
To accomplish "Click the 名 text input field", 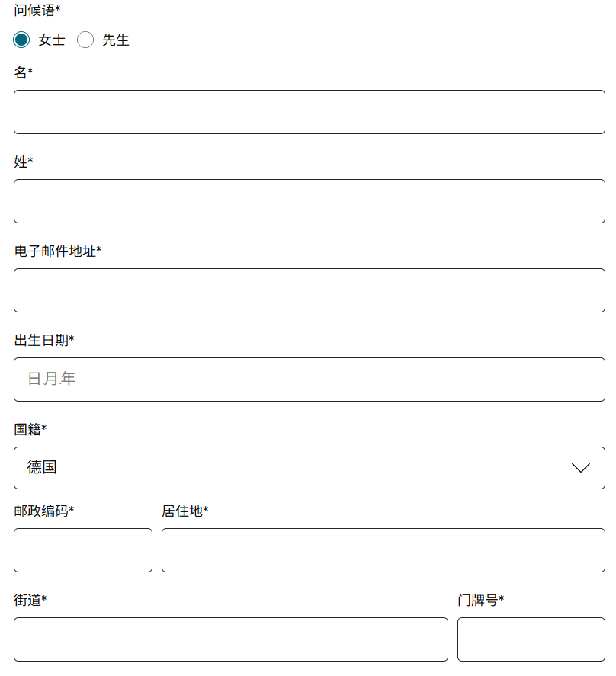I will [309, 112].
